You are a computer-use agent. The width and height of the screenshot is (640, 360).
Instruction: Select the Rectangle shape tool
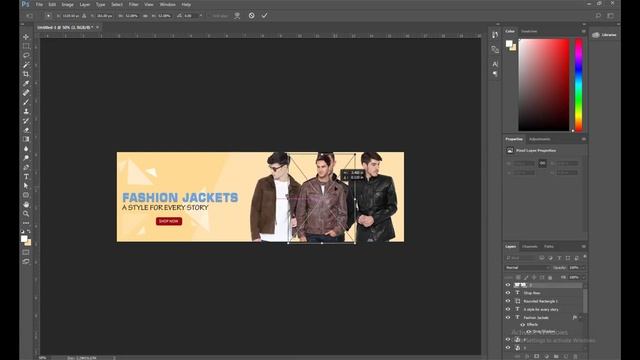coord(26,195)
